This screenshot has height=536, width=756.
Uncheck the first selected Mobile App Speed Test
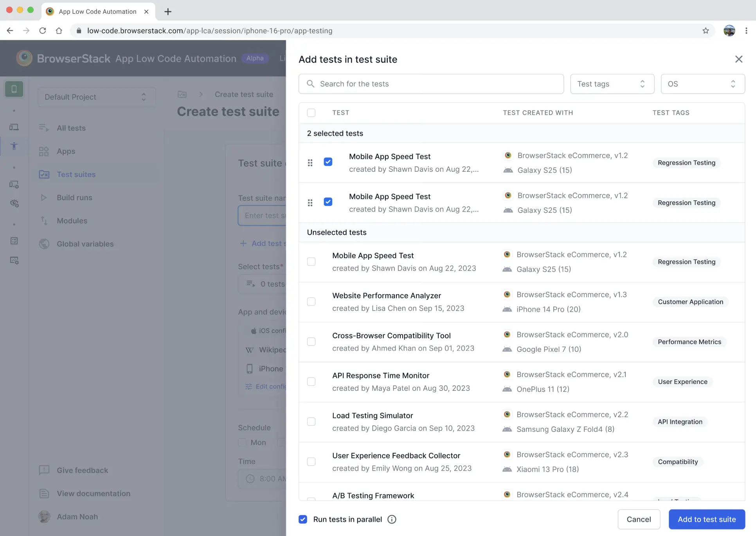click(x=328, y=162)
